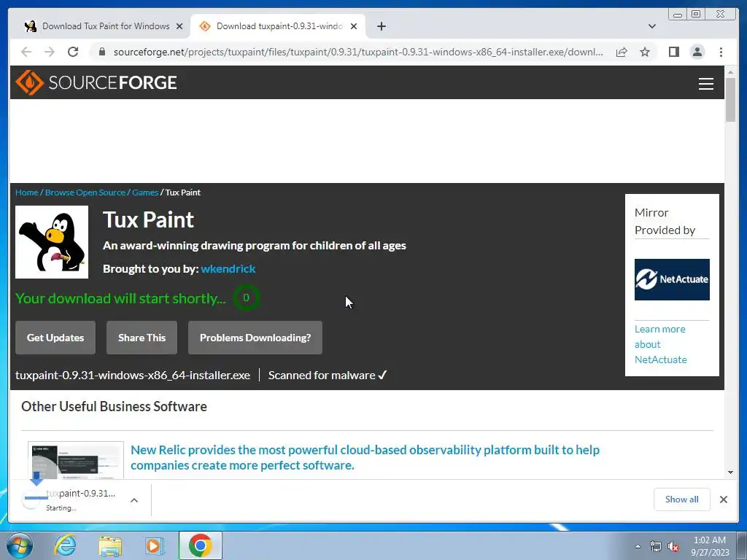747x560 pixels.
Task: Open Browse Open Source breadcrumb
Action: [x=85, y=192]
